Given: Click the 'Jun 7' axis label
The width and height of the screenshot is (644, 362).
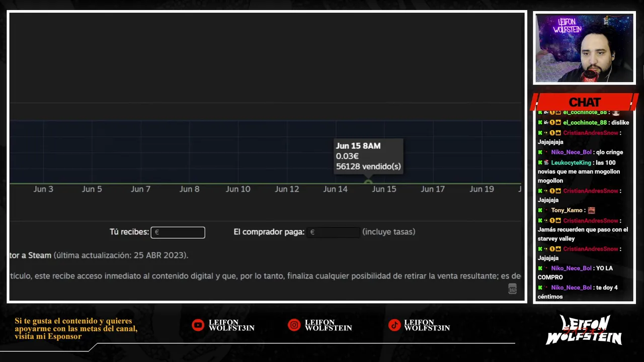Looking at the screenshot, I should (140, 189).
